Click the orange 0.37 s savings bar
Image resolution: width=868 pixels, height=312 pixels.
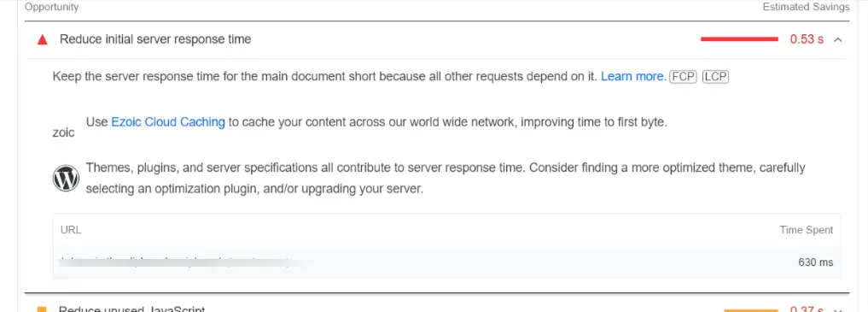pyautogui.click(x=750, y=310)
